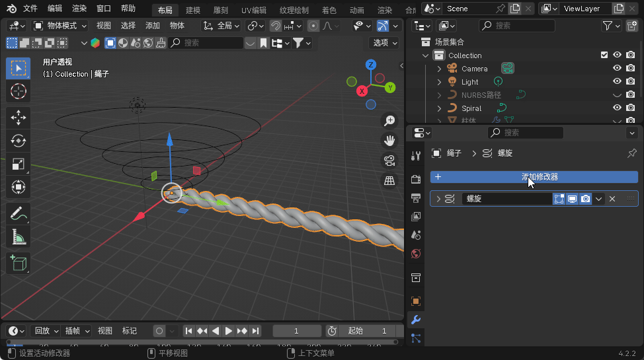This screenshot has height=360, width=644.
Task: Expand Light item in outliner
Action: (x=439, y=82)
